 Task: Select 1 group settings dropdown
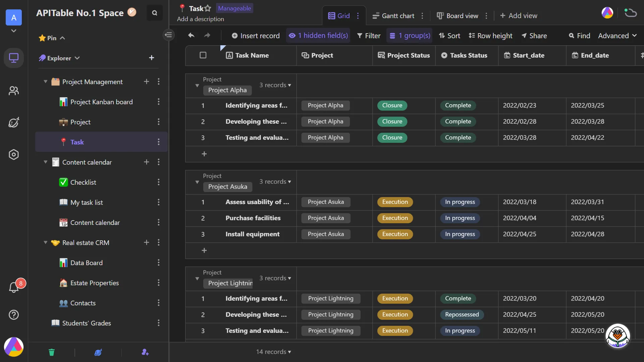point(410,36)
